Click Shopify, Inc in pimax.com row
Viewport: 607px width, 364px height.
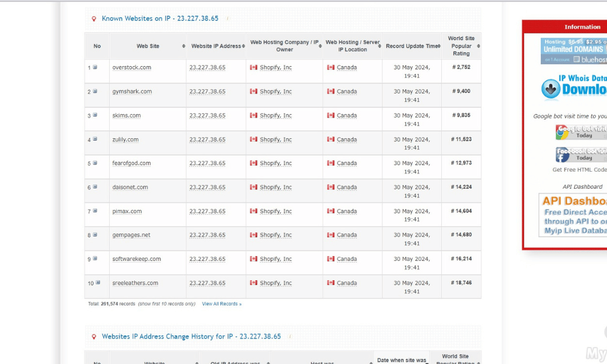click(x=276, y=211)
